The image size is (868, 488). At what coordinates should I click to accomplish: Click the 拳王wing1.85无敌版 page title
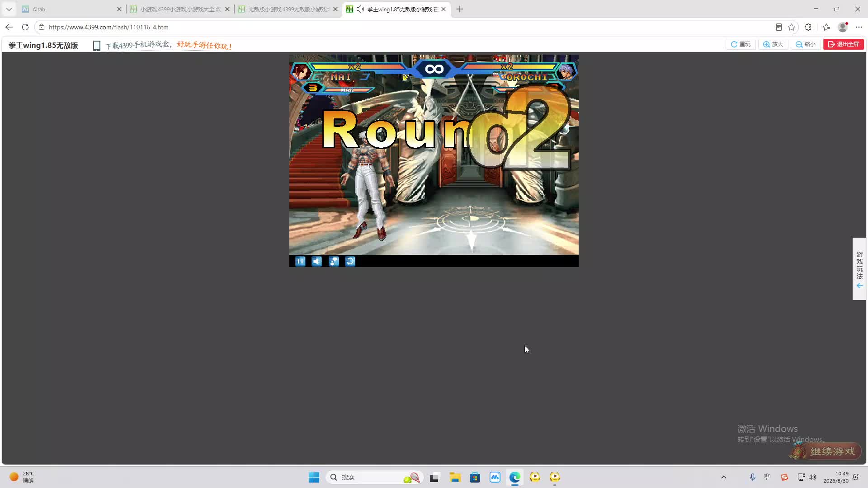(43, 45)
